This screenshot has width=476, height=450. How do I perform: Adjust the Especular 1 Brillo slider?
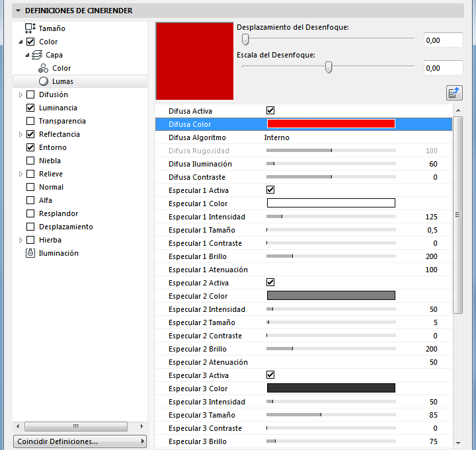click(x=331, y=256)
